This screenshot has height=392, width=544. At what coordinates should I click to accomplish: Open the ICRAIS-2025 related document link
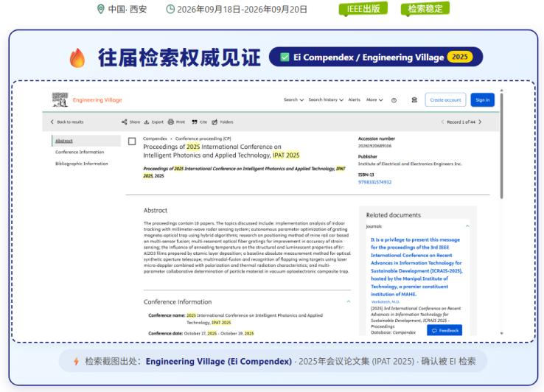tap(416, 267)
